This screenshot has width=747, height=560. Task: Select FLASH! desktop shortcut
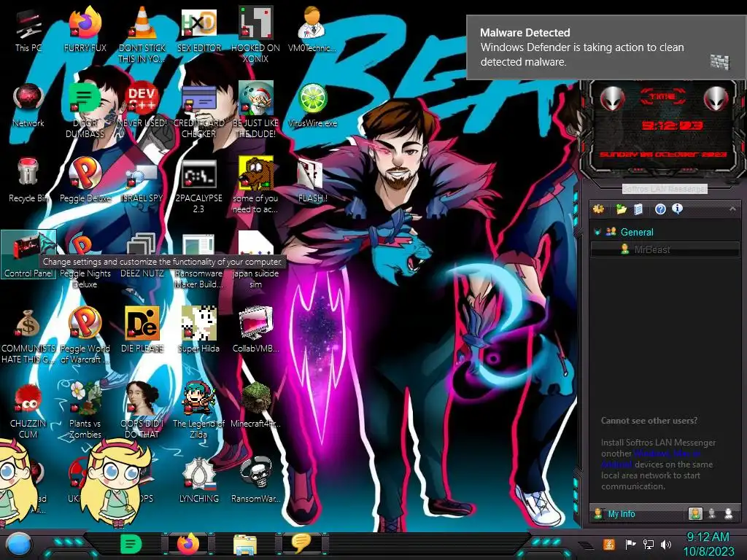312,181
